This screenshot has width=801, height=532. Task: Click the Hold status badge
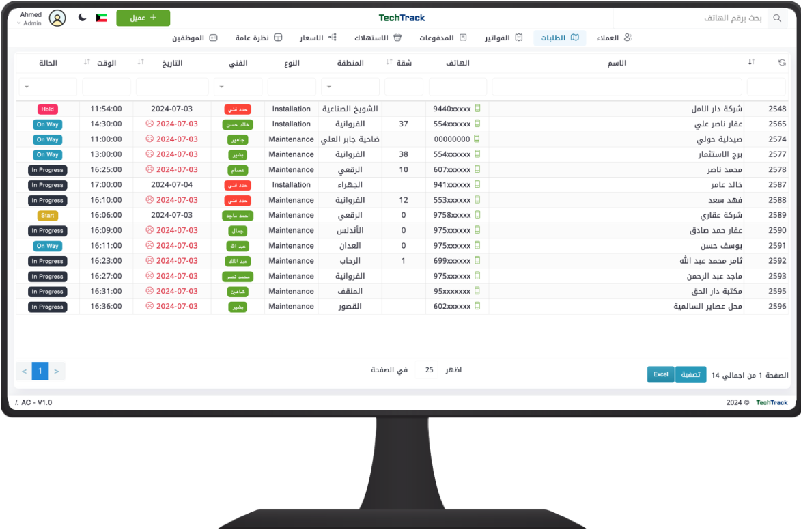point(48,109)
